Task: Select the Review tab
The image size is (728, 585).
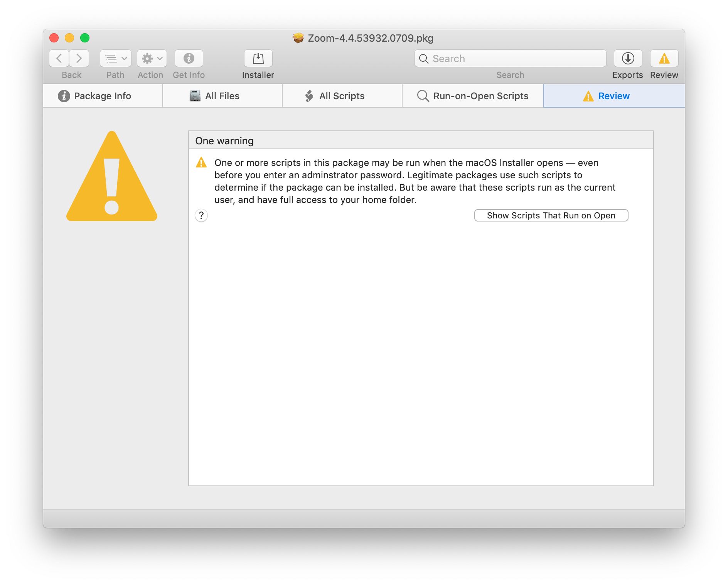Action: 614,96
